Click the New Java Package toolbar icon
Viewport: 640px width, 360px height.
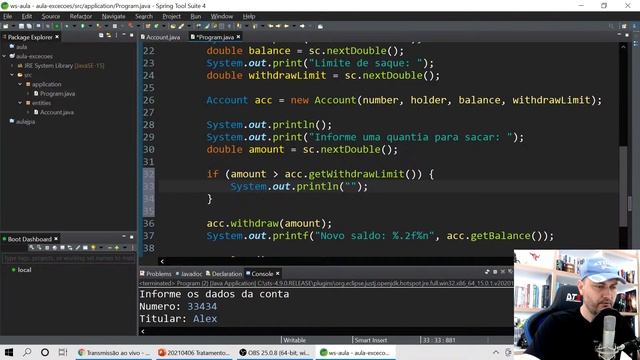(x=148, y=26)
